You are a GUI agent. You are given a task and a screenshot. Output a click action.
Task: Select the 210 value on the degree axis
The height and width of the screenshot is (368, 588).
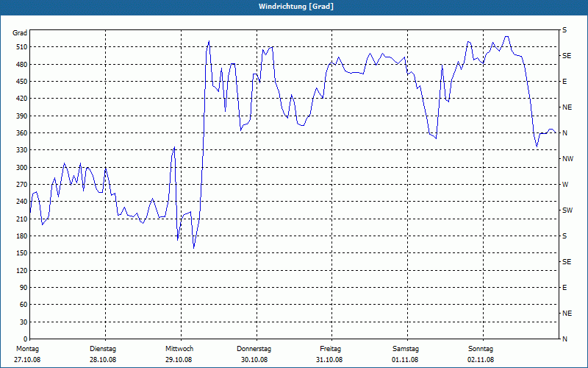[x=21, y=219]
